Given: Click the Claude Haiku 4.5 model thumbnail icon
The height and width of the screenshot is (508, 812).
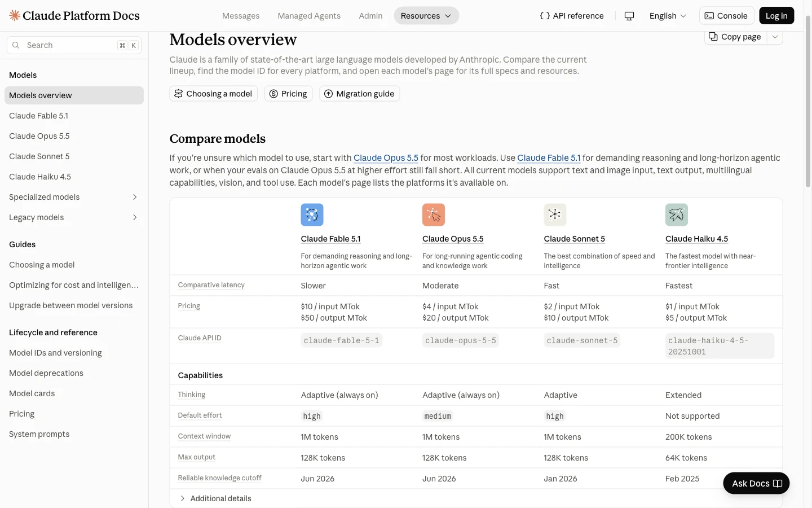Looking at the screenshot, I should 677,215.
